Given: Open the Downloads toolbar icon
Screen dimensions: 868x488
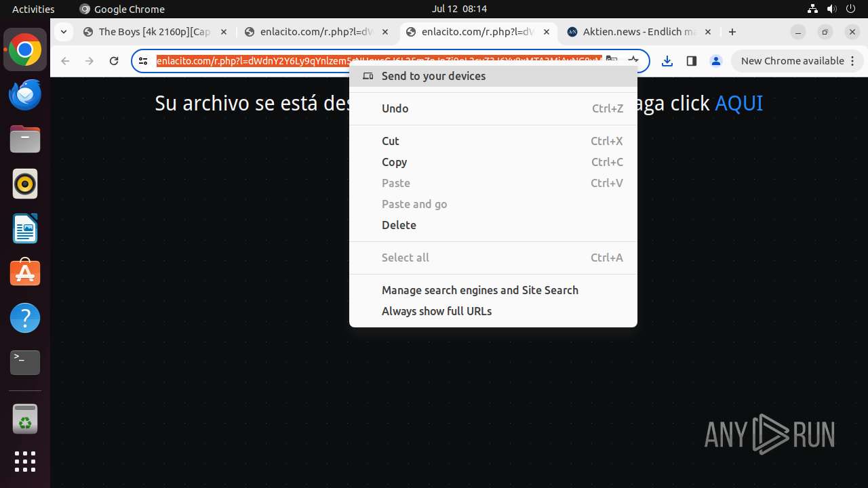Looking at the screenshot, I should 667,61.
